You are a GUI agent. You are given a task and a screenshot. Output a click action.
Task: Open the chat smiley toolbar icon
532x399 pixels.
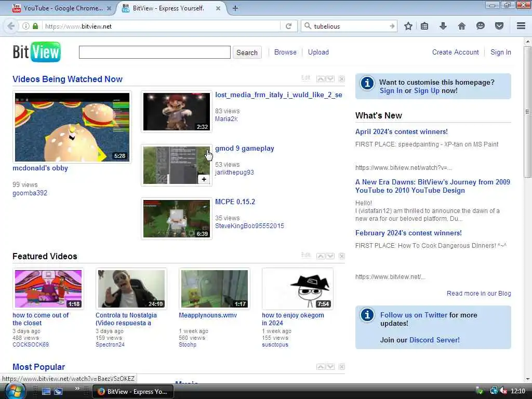click(x=481, y=26)
